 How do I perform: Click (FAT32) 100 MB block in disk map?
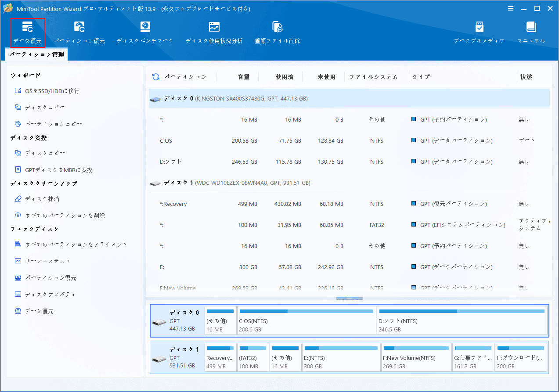pos(253,357)
